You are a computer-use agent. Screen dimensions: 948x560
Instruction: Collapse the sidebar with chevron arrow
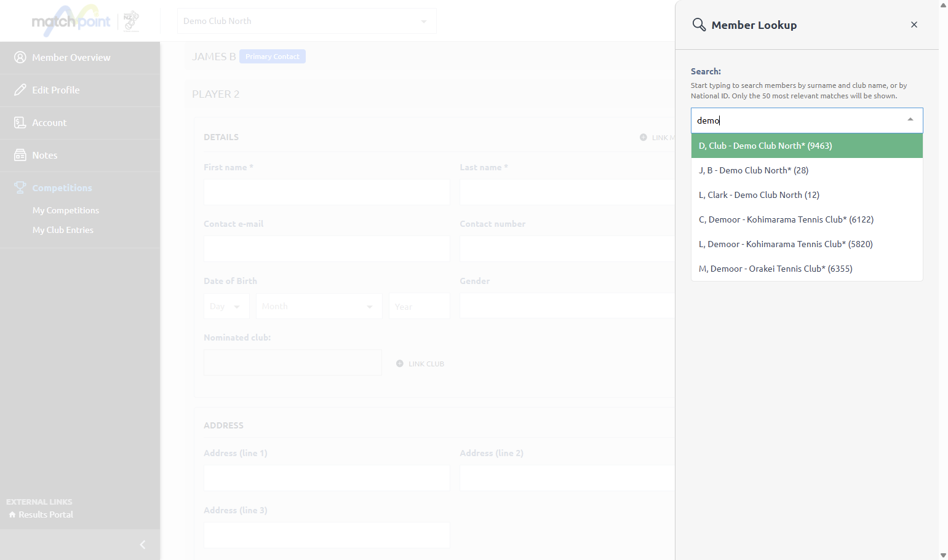tap(143, 545)
